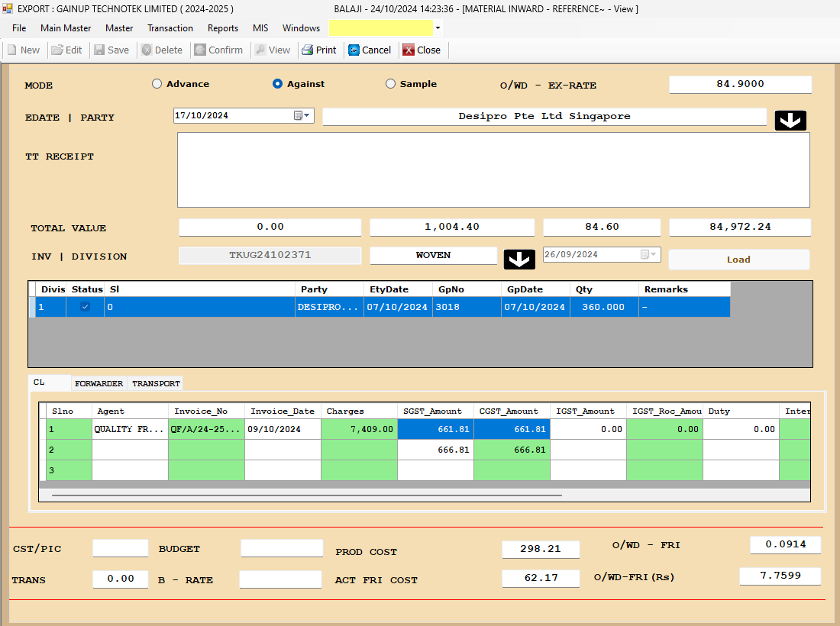This screenshot has height=626, width=840.
Task: Open the Reports menu
Action: tap(223, 28)
